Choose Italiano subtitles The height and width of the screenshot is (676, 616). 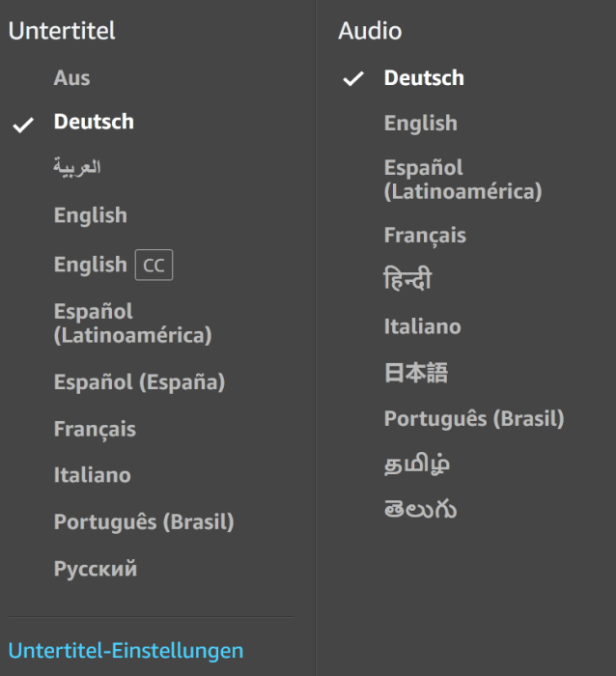point(92,475)
